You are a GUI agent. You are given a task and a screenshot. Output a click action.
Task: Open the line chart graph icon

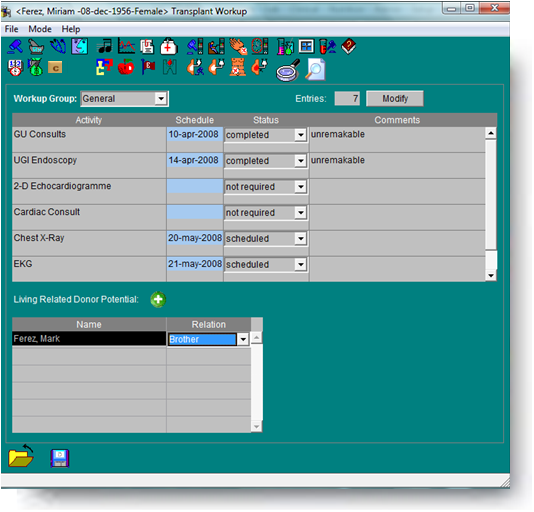[126, 46]
